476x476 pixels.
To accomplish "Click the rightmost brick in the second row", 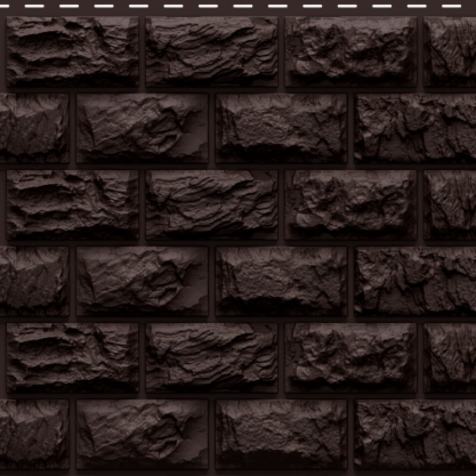I will point(416,128).
